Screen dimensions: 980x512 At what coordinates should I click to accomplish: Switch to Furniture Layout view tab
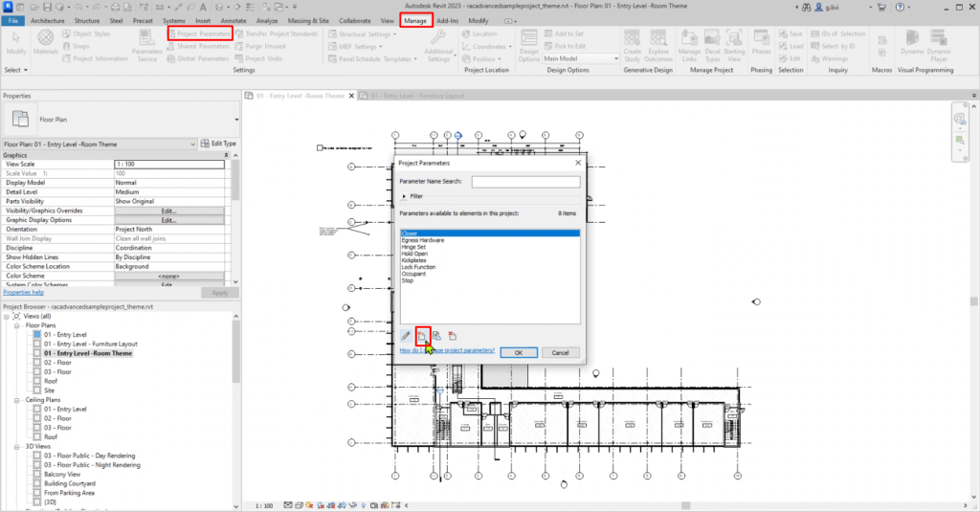[x=417, y=96]
